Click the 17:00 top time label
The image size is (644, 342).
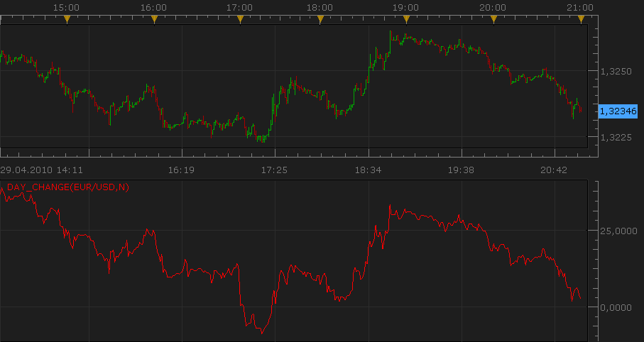240,7
